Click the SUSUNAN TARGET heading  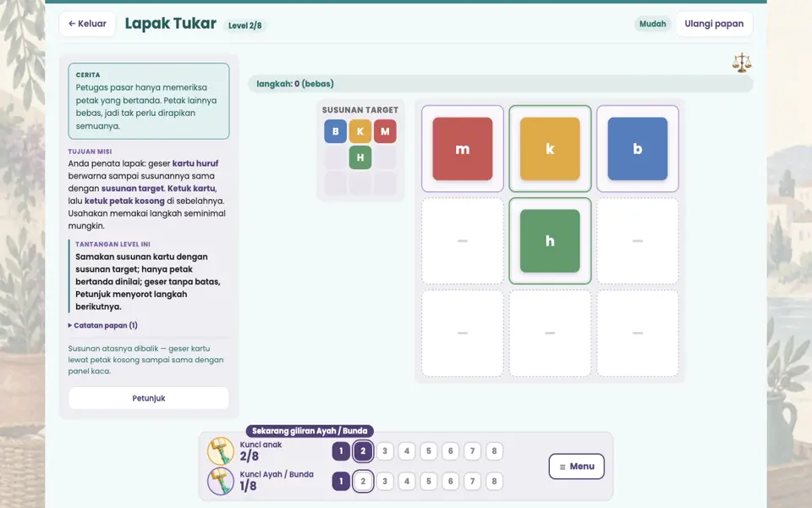[360, 110]
